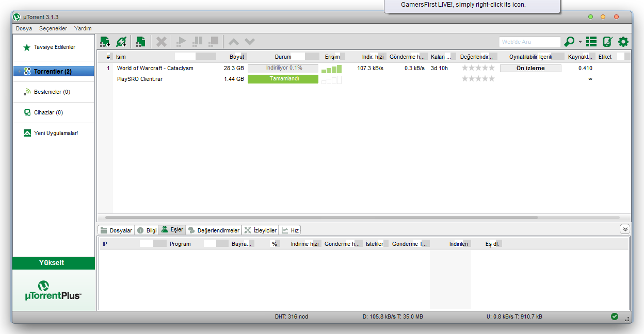Open Yeni Uygulamalar! in the sidebar
644x334 pixels.
pyautogui.click(x=54, y=133)
